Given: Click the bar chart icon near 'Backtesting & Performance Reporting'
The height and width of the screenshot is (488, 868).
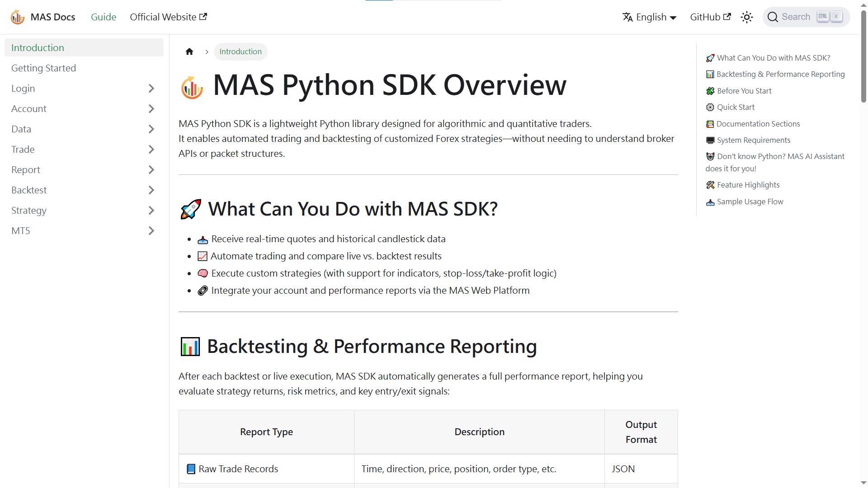Looking at the screenshot, I should (190, 346).
